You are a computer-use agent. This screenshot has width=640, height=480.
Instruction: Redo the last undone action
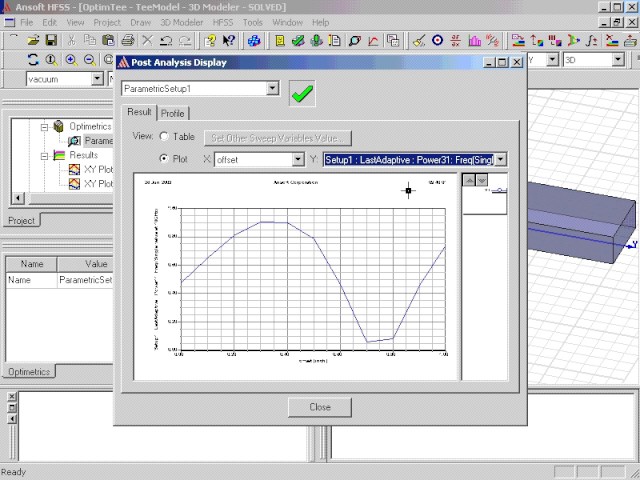click(x=185, y=40)
